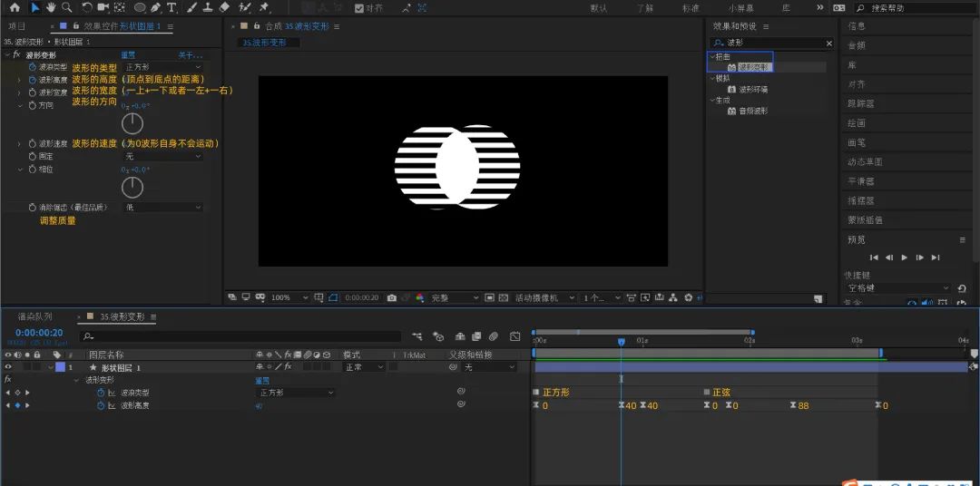Viewport: 980px width, 486px height.
Task: Pick the Type (T) tool
Action: click(x=171, y=7)
